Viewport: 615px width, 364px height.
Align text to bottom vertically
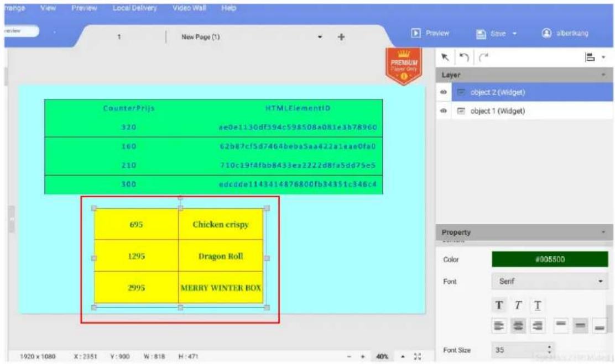point(600,325)
